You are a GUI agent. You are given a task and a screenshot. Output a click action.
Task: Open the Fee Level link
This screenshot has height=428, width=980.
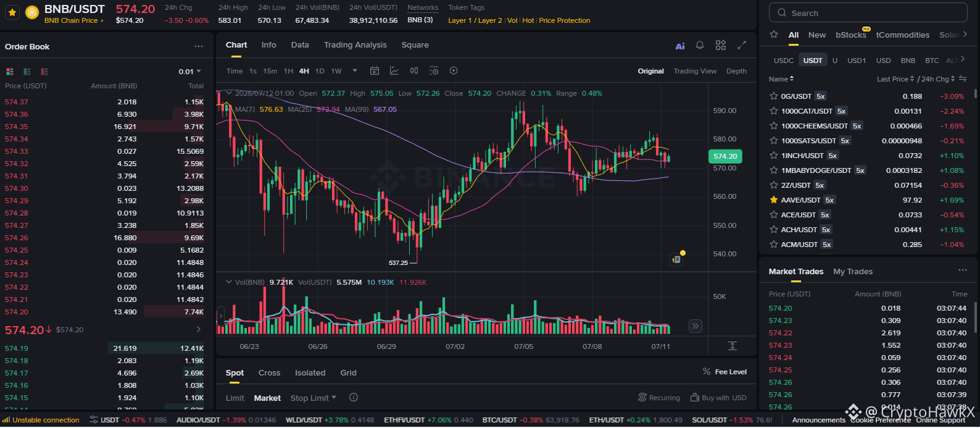tap(725, 372)
